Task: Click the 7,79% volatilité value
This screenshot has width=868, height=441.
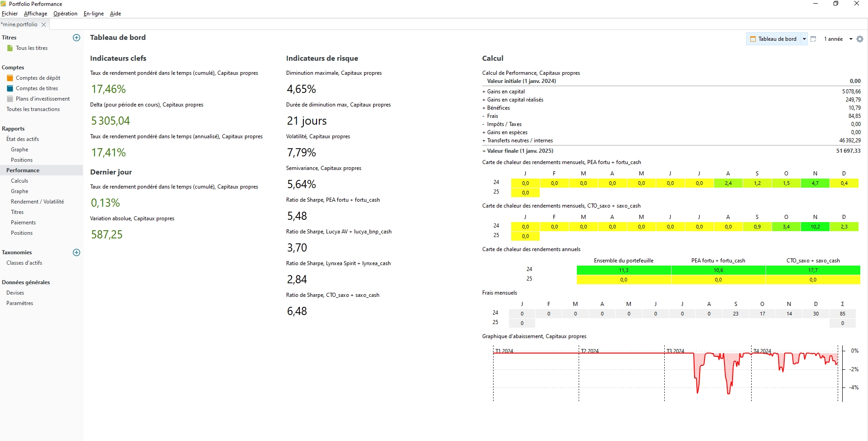Action: pyautogui.click(x=302, y=153)
